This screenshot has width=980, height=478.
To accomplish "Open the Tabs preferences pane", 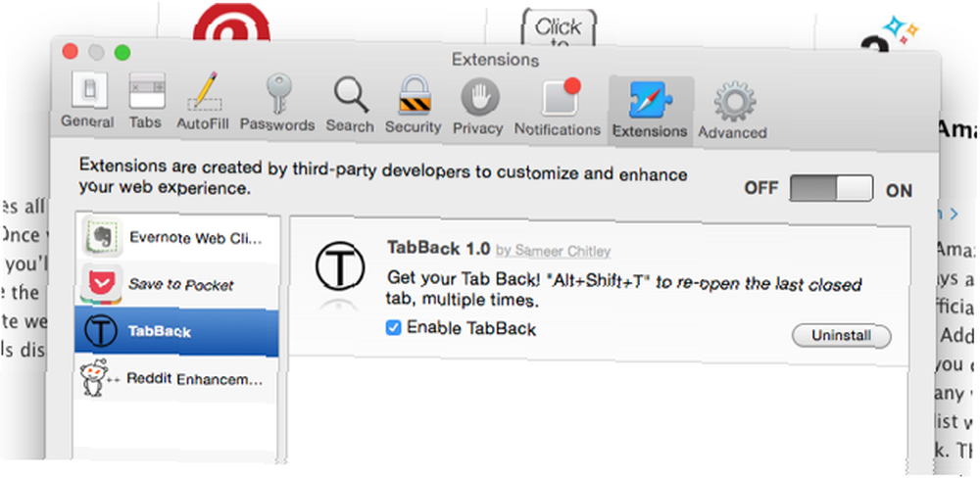I will pos(146,101).
